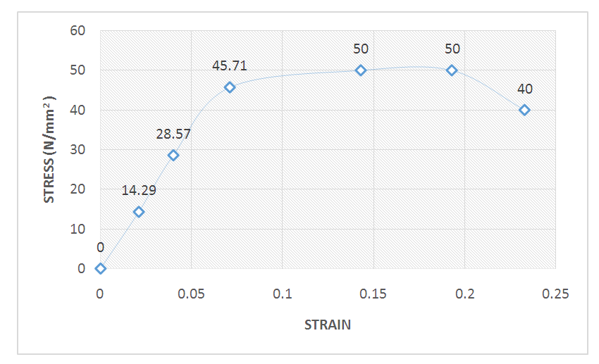Image resolution: width=599 pixels, height=364 pixels.
Task: Click the data point marker at 14.29
Action: [139, 212]
